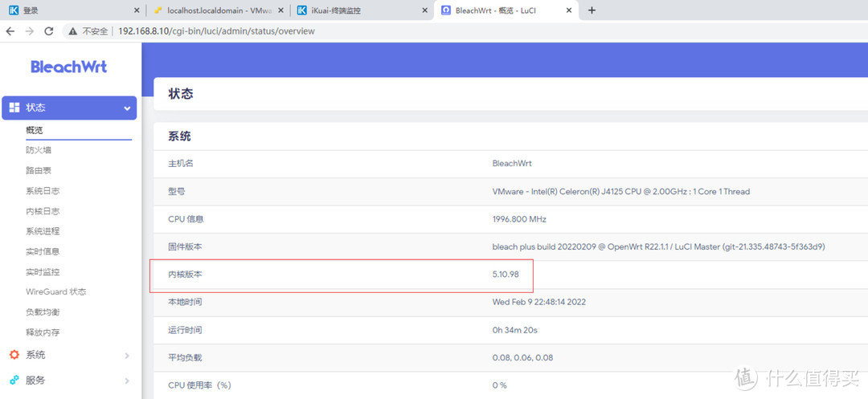Click the bleach plus build firmware value
The image size is (868, 399).
(x=659, y=246)
